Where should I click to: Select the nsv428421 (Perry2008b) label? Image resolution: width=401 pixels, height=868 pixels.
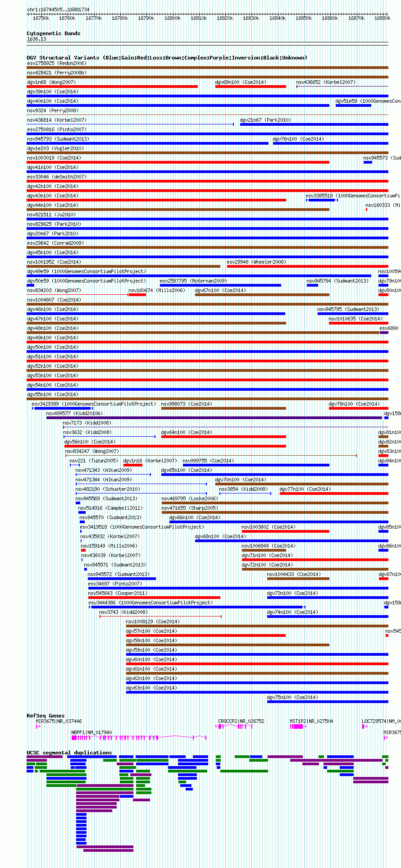click(x=56, y=73)
